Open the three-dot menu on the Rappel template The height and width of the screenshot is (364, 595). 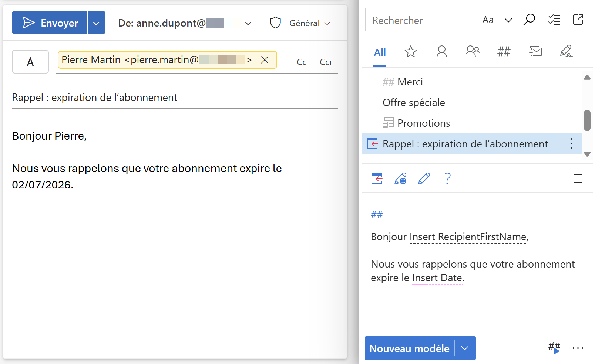[x=571, y=143]
